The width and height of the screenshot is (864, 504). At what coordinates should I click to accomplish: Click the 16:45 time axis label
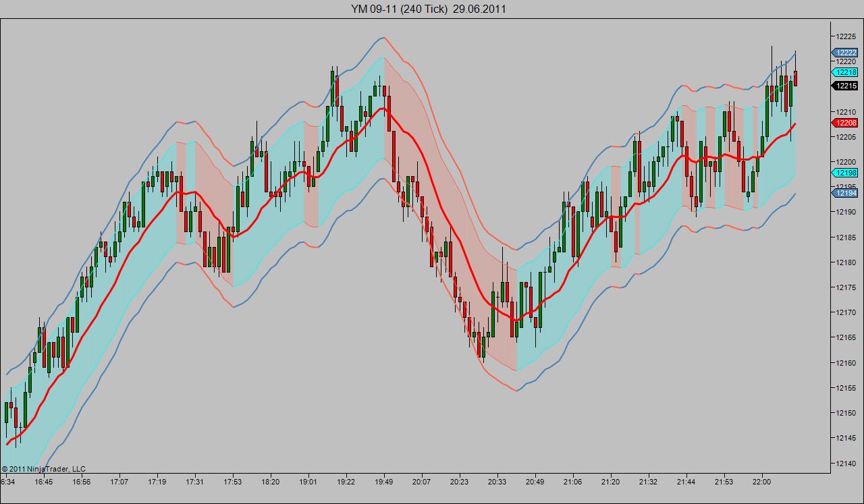tap(44, 482)
